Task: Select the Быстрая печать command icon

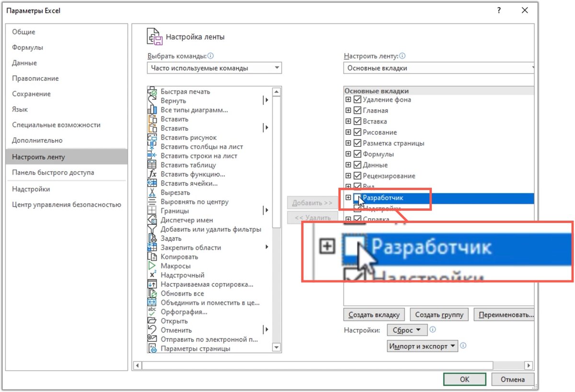Action: [x=152, y=92]
